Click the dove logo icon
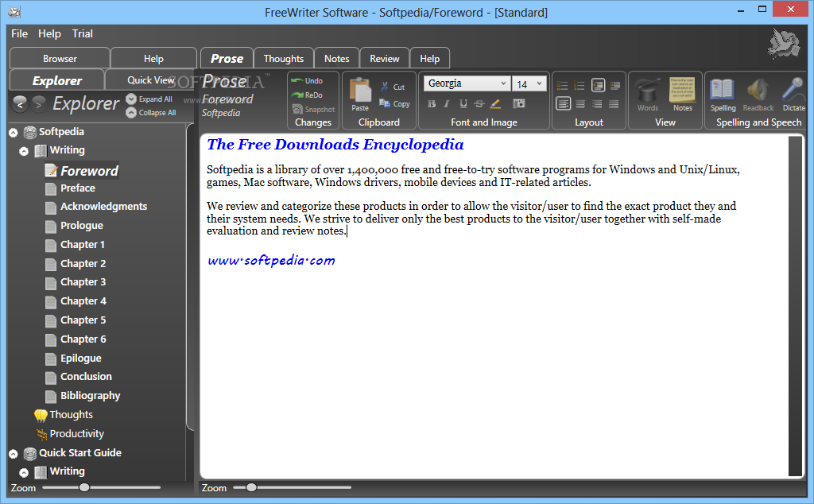 tap(784, 43)
